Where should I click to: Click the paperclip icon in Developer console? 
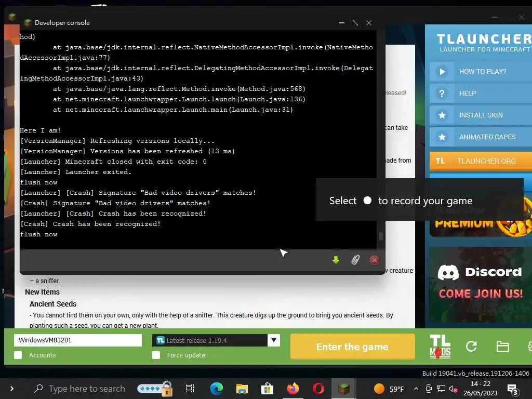click(355, 260)
